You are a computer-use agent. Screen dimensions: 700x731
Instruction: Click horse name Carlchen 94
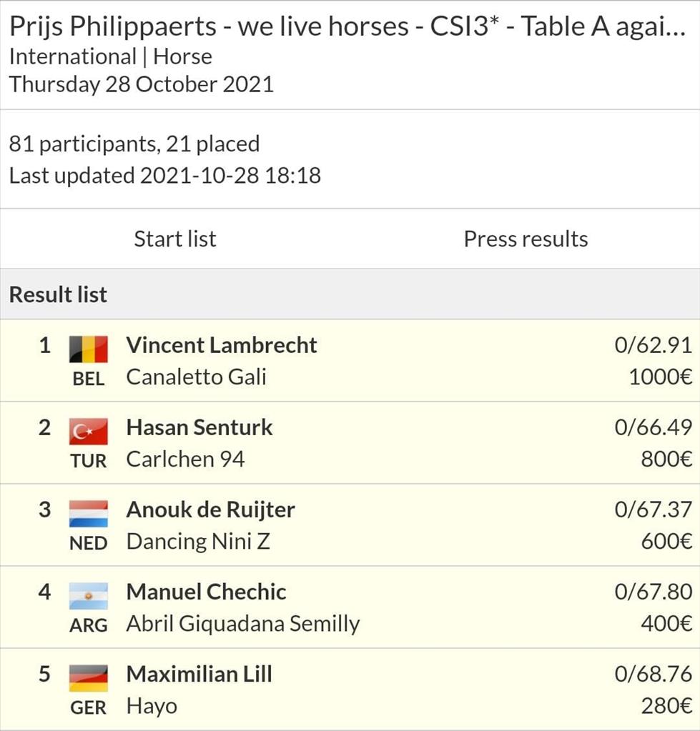pyautogui.click(x=186, y=459)
